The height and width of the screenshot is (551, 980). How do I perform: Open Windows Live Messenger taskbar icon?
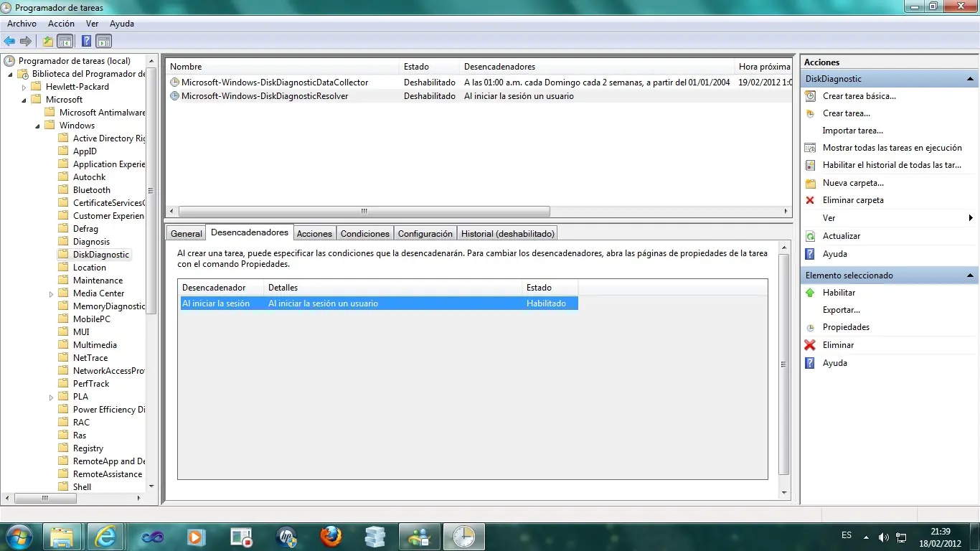[419, 536]
